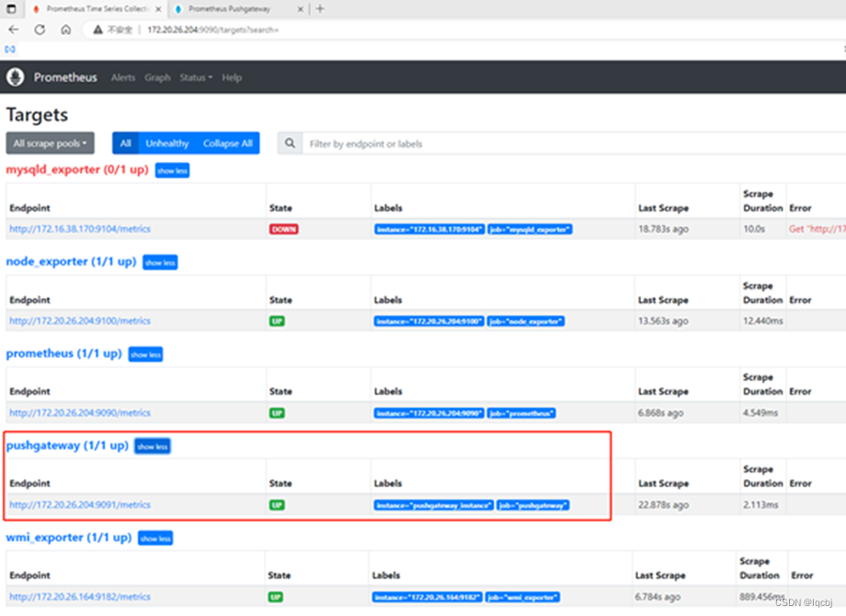Image resolution: width=846 pixels, height=616 pixels.
Task: Click the 'not secure' warning icon in address bar
Action: (96, 29)
